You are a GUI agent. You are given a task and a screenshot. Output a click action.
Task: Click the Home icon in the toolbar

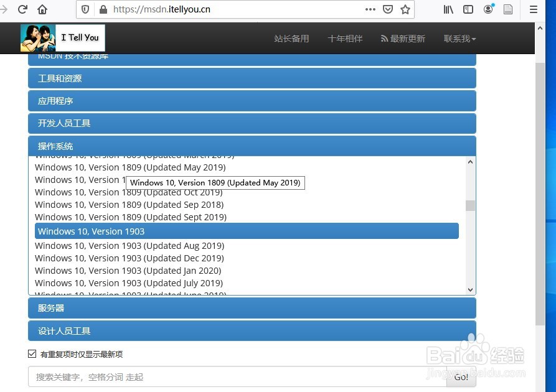pyautogui.click(x=42, y=9)
